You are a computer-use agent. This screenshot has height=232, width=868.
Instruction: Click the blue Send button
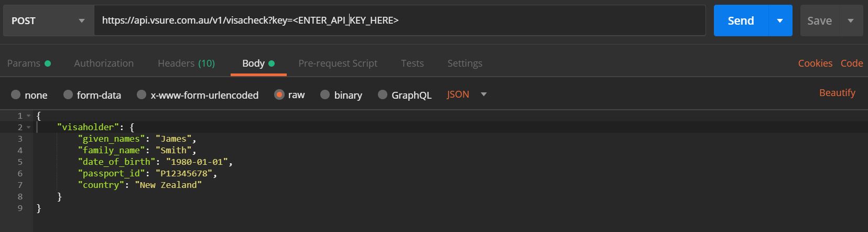click(x=740, y=21)
